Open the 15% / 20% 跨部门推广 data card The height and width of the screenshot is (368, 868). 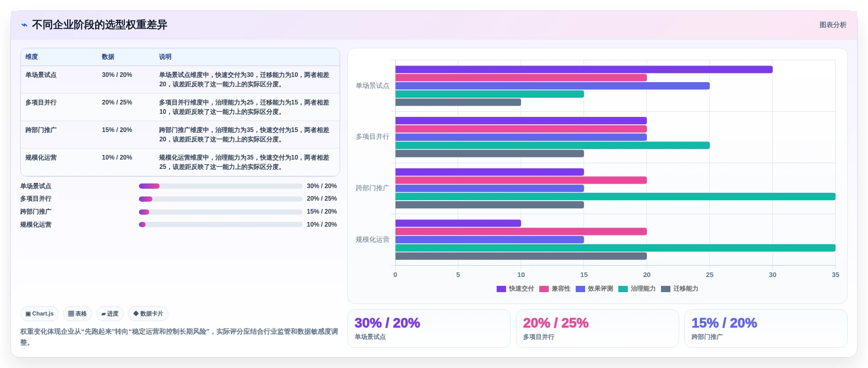tap(766, 328)
